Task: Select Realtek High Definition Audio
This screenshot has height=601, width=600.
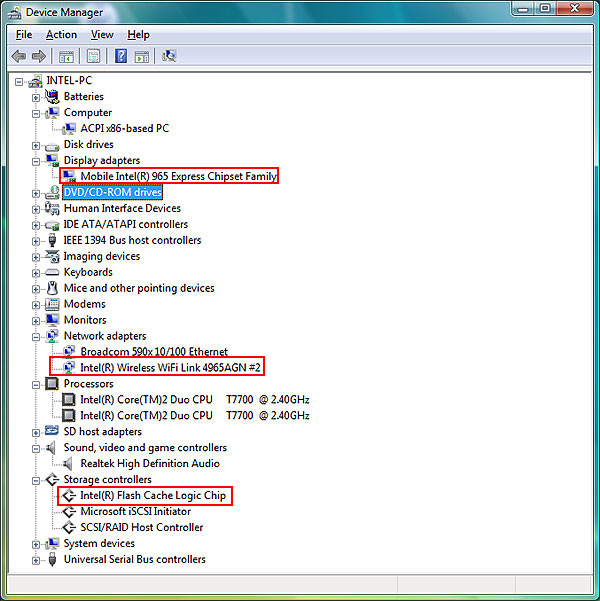Action: (x=150, y=464)
